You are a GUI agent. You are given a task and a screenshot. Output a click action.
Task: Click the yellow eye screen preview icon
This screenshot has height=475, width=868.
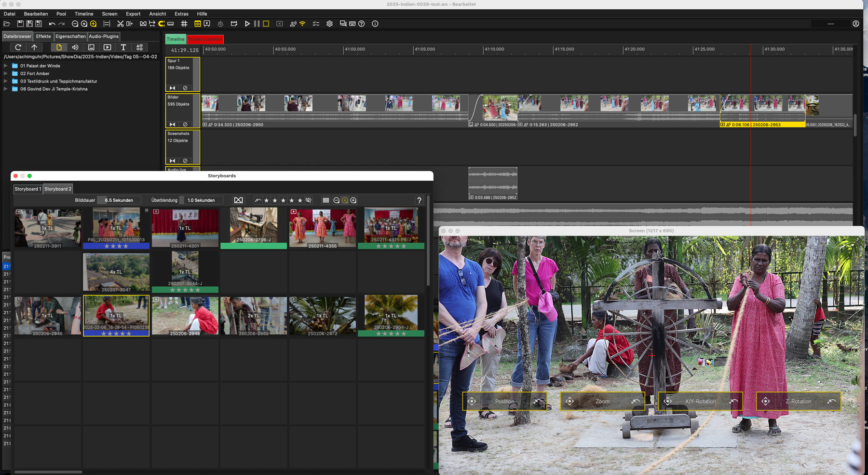[x=197, y=24]
